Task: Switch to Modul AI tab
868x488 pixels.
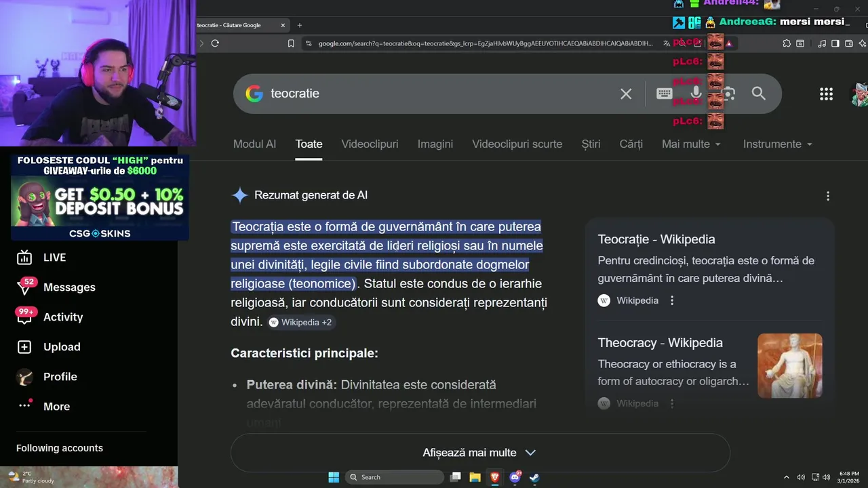Action: tap(254, 144)
